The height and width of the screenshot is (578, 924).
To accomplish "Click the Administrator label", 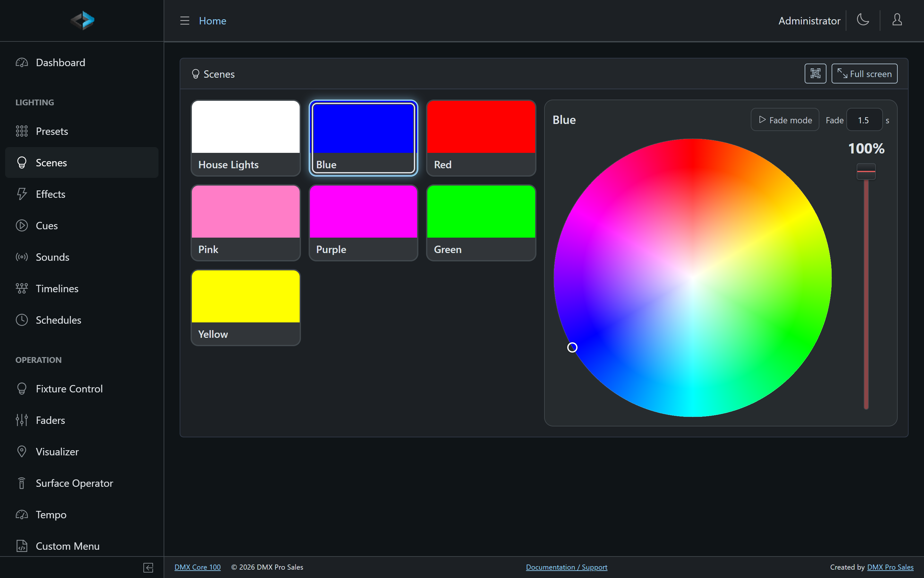I will click(809, 21).
